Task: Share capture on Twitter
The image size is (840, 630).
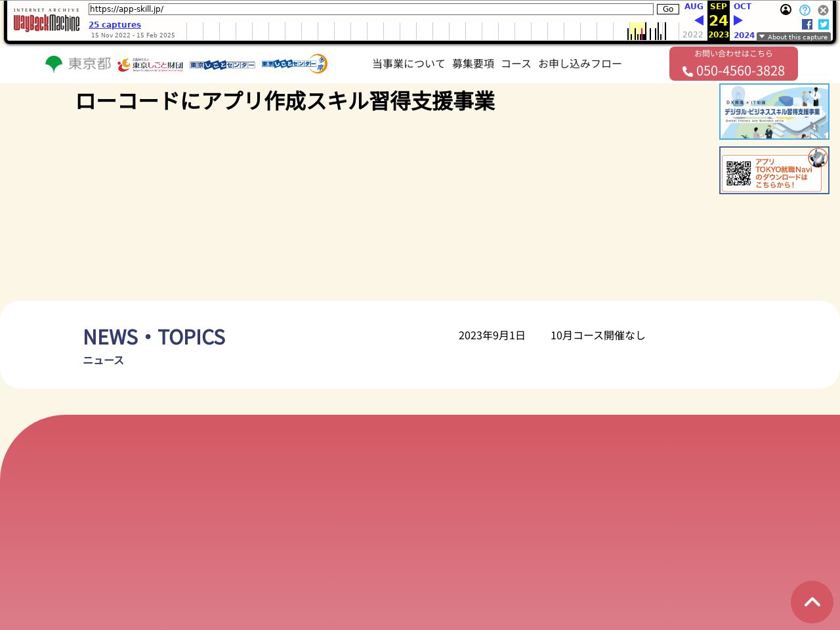Action: (x=824, y=24)
